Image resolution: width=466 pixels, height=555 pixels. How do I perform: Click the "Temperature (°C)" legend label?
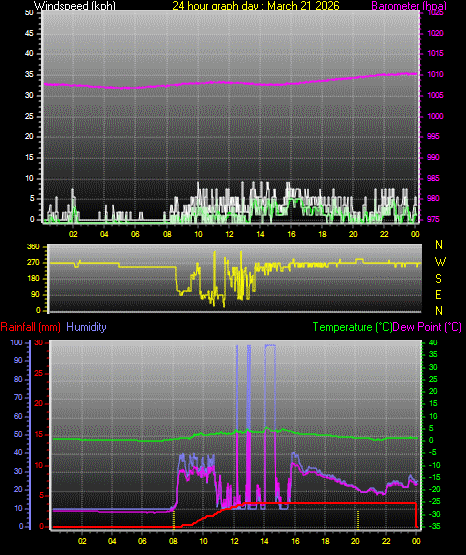(352, 327)
